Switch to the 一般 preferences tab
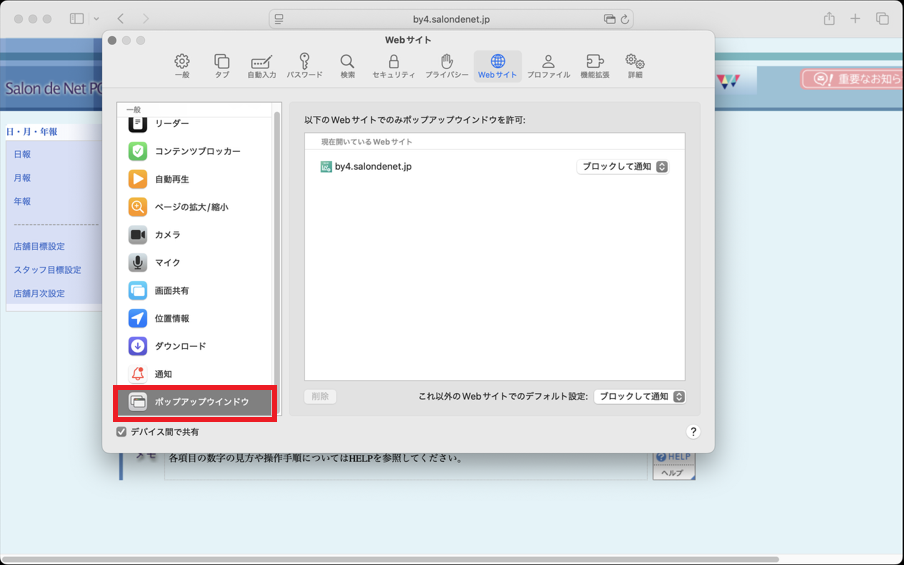Viewport: 904px width, 565px height. tap(182, 66)
